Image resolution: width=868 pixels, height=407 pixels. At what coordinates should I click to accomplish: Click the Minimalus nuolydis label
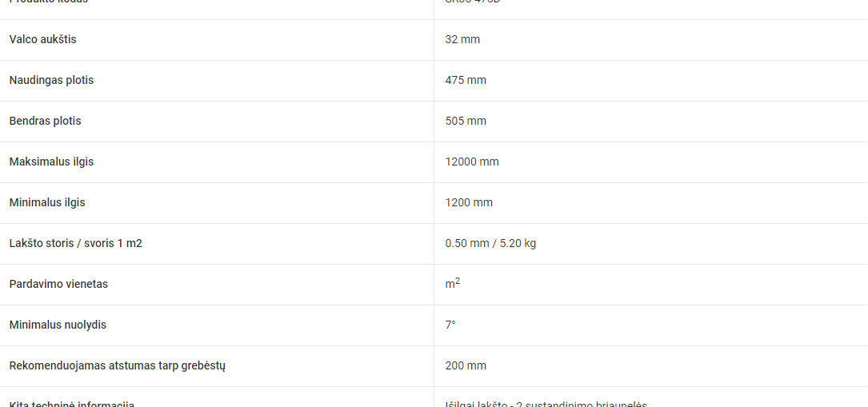(x=58, y=325)
